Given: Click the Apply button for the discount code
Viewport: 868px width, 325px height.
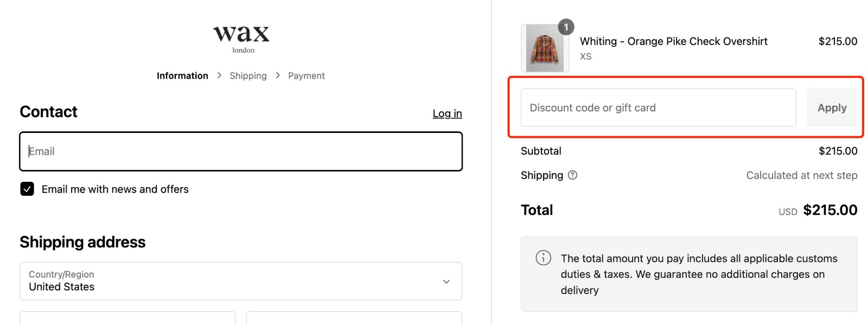Looking at the screenshot, I should click(832, 107).
